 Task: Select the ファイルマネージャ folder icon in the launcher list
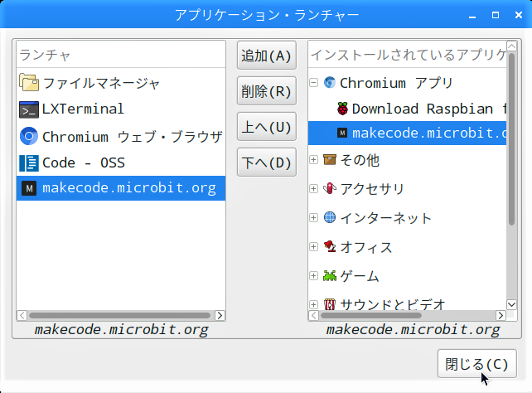29,82
